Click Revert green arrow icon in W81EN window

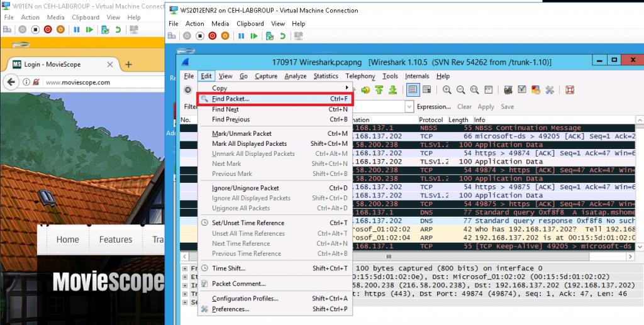pyautogui.click(x=118, y=30)
